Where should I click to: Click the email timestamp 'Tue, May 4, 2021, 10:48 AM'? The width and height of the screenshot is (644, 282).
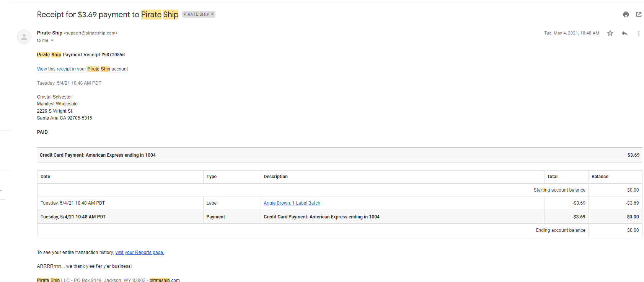[x=572, y=33]
